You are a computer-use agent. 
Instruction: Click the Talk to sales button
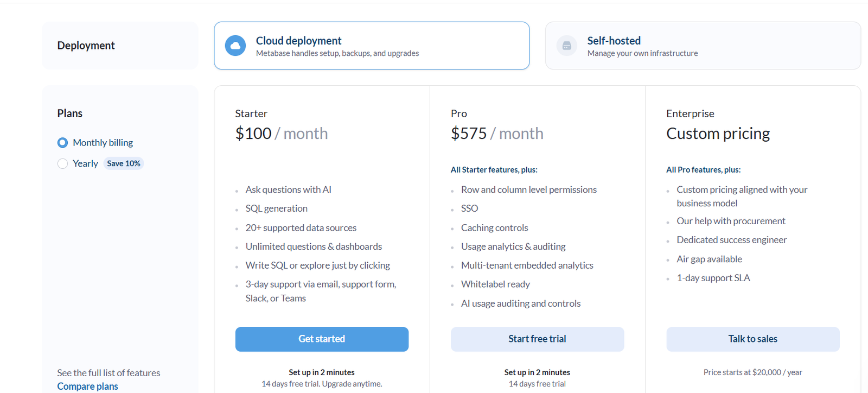(753, 339)
